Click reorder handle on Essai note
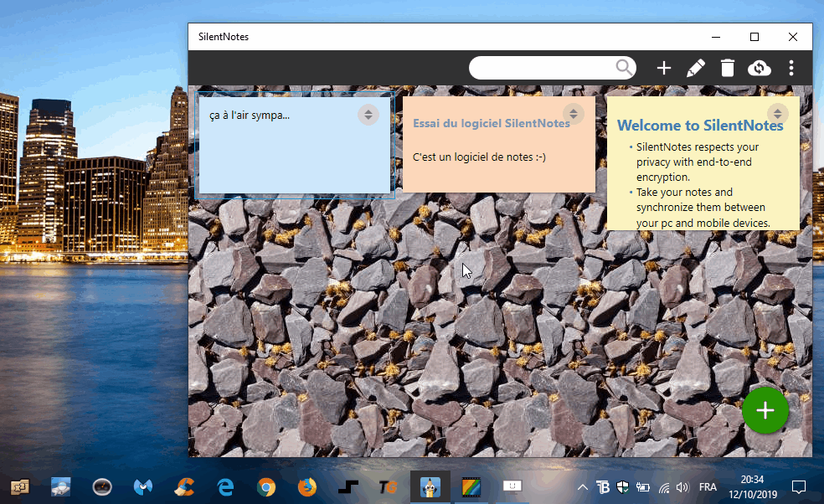The image size is (824, 504). [574, 114]
